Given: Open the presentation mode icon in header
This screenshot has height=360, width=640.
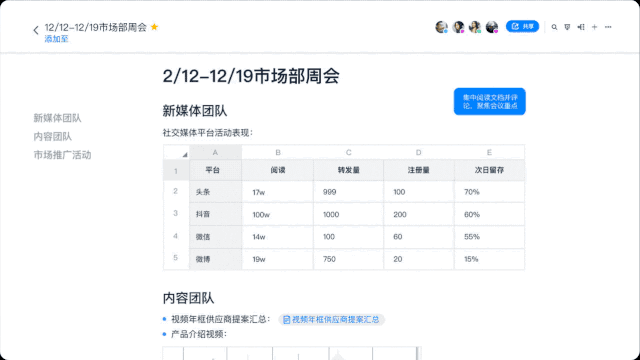Looking at the screenshot, I should (567, 27).
